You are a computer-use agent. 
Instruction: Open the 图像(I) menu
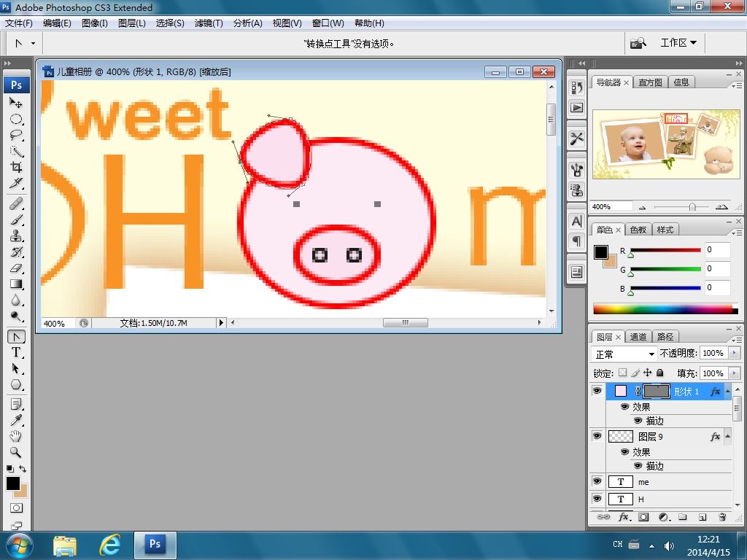click(x=95, y=23)
